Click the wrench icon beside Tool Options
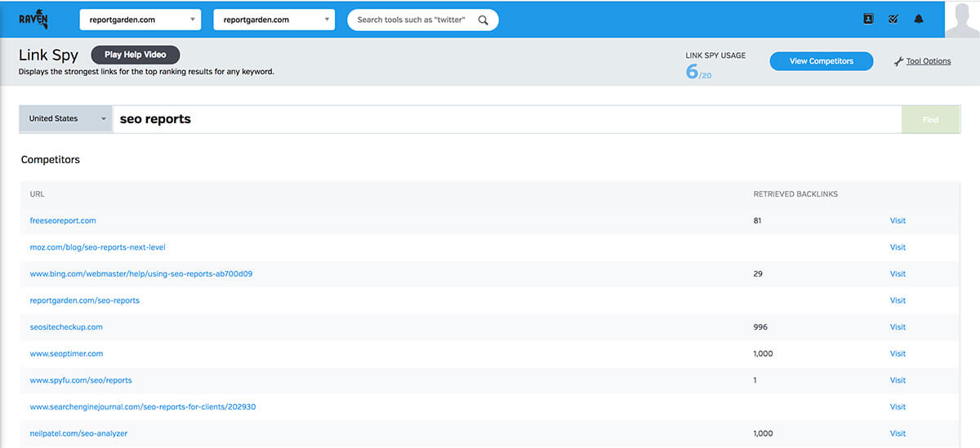Viewport: 980px width, 448px height. coord(898,61)
